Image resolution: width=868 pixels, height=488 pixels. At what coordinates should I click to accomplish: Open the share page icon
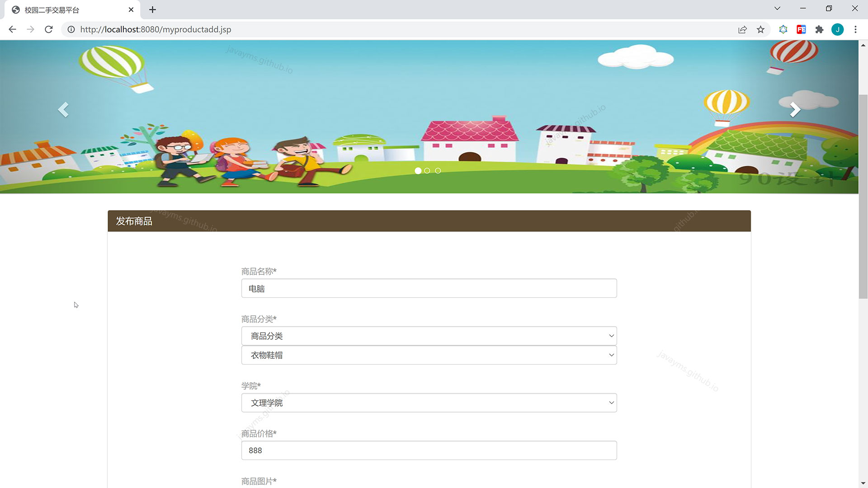coord(742,29)
